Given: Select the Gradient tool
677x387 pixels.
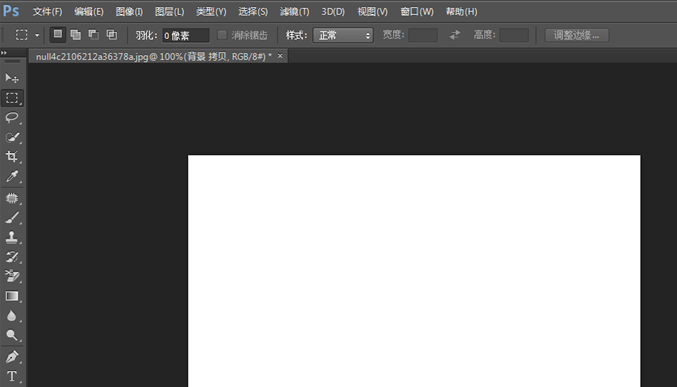Looking at the screenshot, I should pyautogui.click(x=12, y=296).
